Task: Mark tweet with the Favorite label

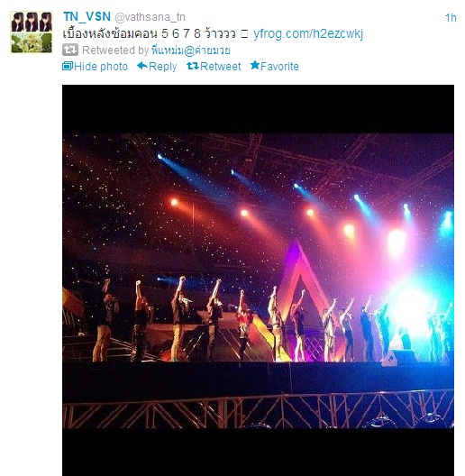Action: [279, 66]
